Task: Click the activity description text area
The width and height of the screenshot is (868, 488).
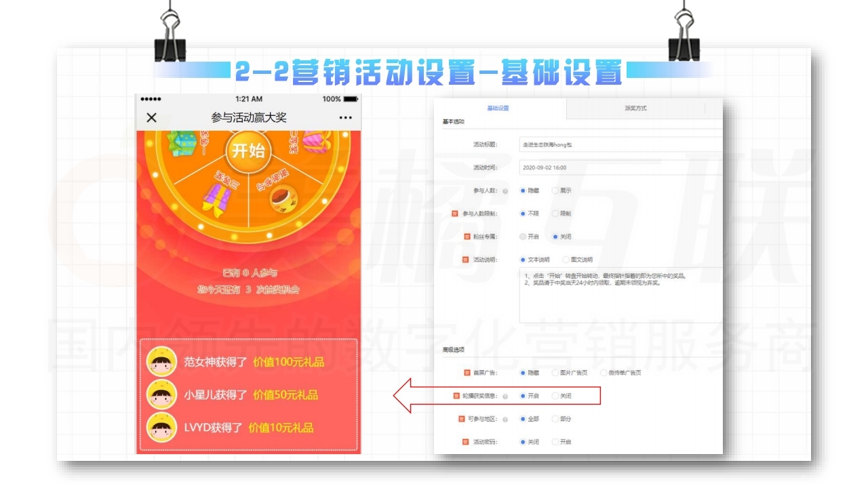Action: pos(620,295)
